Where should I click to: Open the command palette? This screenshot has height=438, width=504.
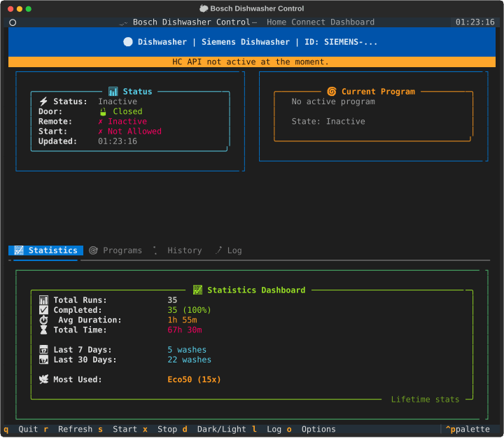pyautogui.click(x=470, y=429)
